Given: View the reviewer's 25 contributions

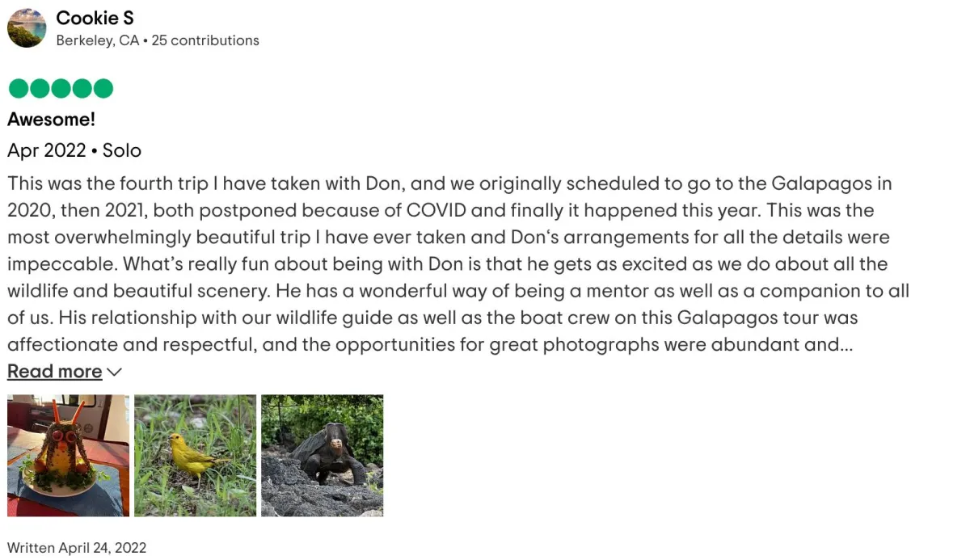Looking at the screenshot, I should point(205,40).
